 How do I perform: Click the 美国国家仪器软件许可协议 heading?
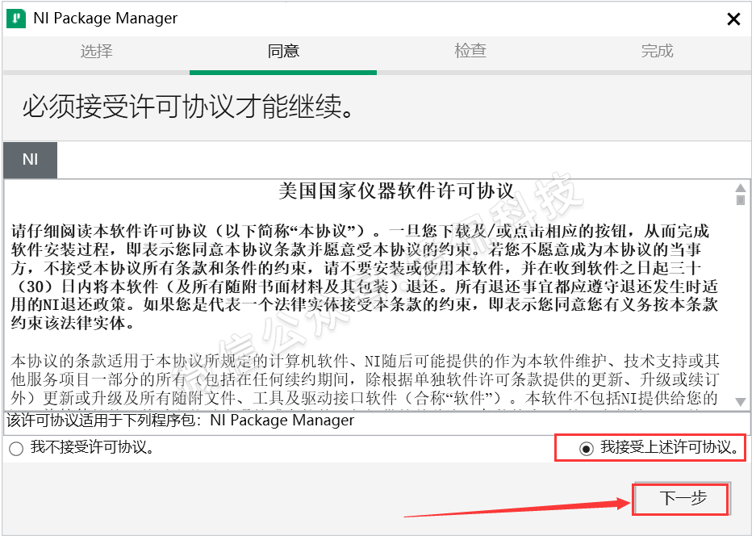(396, 192)
